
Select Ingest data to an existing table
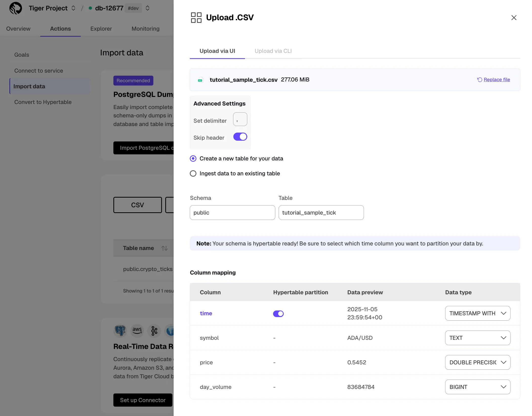pos(193,174)
